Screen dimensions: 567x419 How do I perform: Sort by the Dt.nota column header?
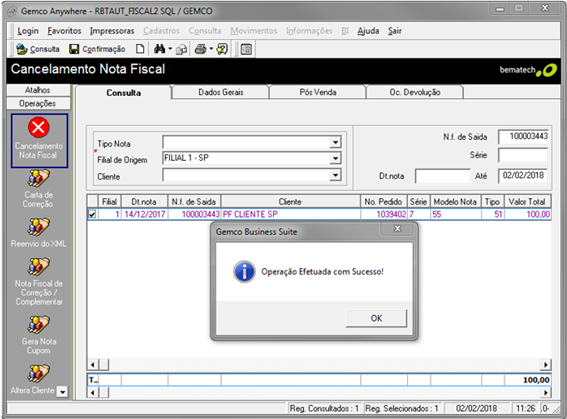click(x=144, y=202)
